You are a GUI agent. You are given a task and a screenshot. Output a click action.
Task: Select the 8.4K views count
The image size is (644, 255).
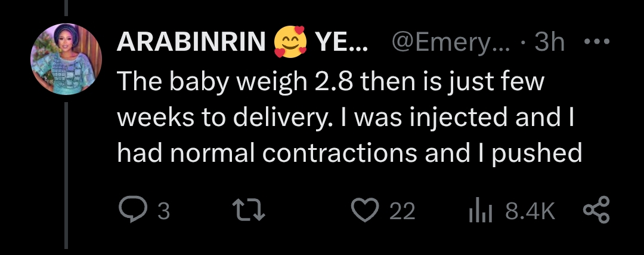530,212
